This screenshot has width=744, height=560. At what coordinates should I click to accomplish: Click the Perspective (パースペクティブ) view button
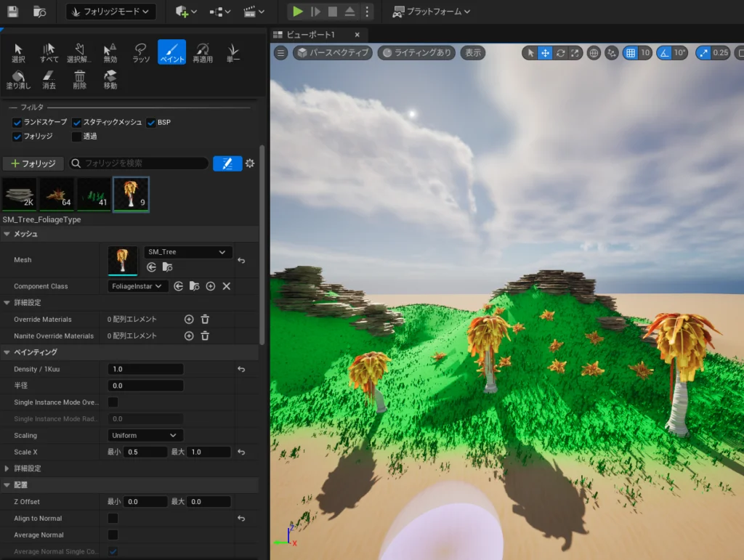(x=333, y=53)
